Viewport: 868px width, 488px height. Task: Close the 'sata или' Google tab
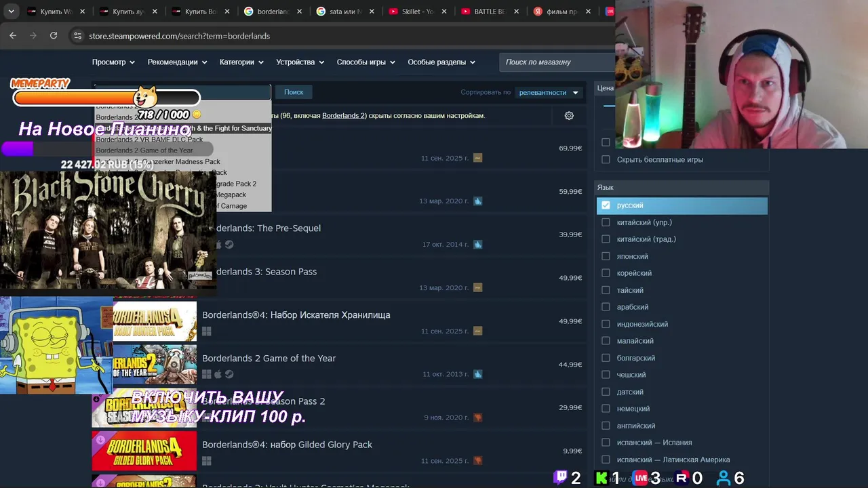pos(372,12)
